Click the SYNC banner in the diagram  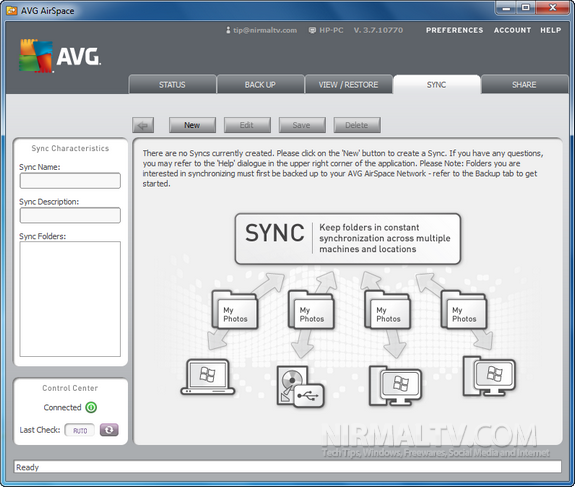(x=348, y=238)
